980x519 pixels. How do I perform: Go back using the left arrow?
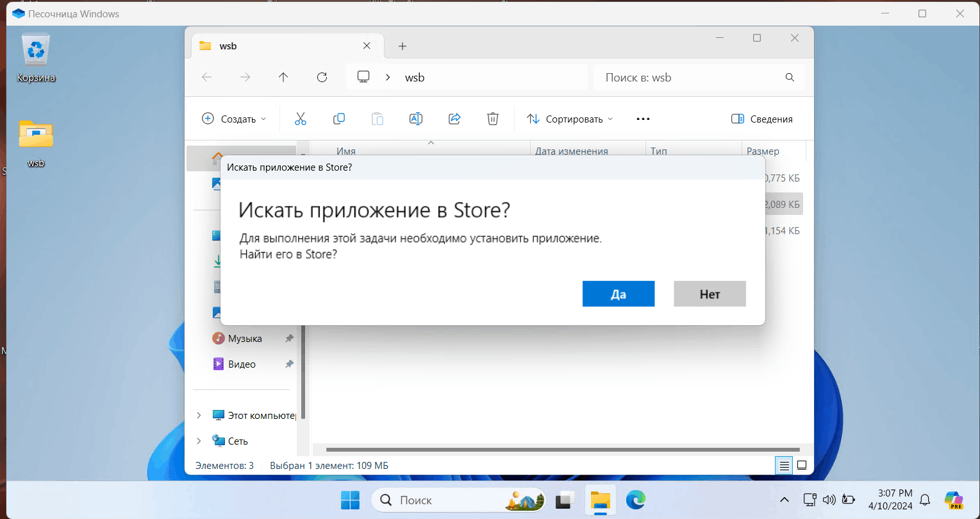click(x=206, y=77)
